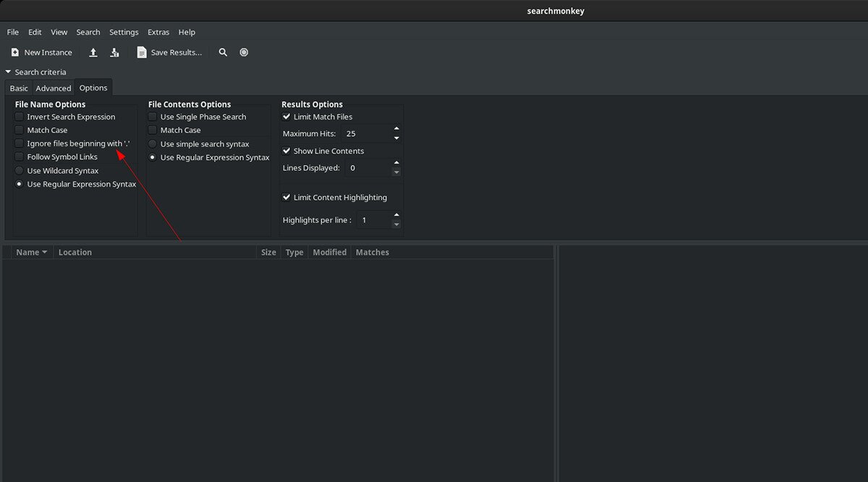Open a New Instance of searchmonkey
Image resolution: width=868 pixels, height=482 pixels.
pos(41,52)
